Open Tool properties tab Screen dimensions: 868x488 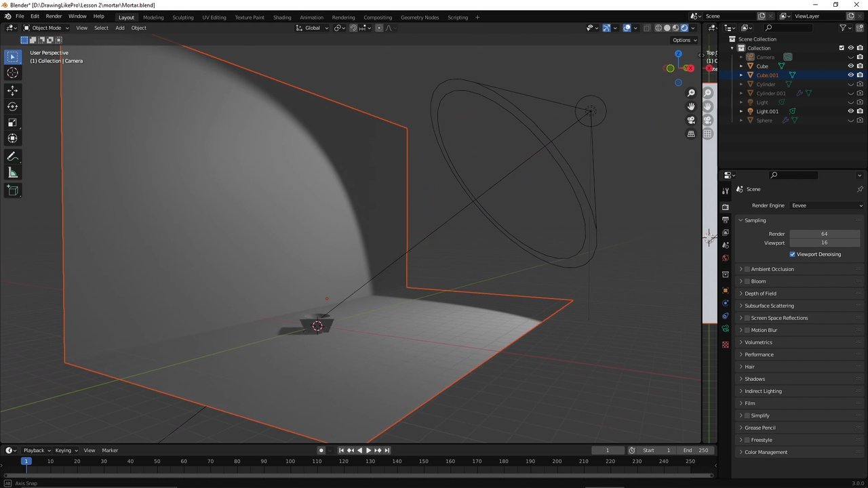tap(726, 191)
